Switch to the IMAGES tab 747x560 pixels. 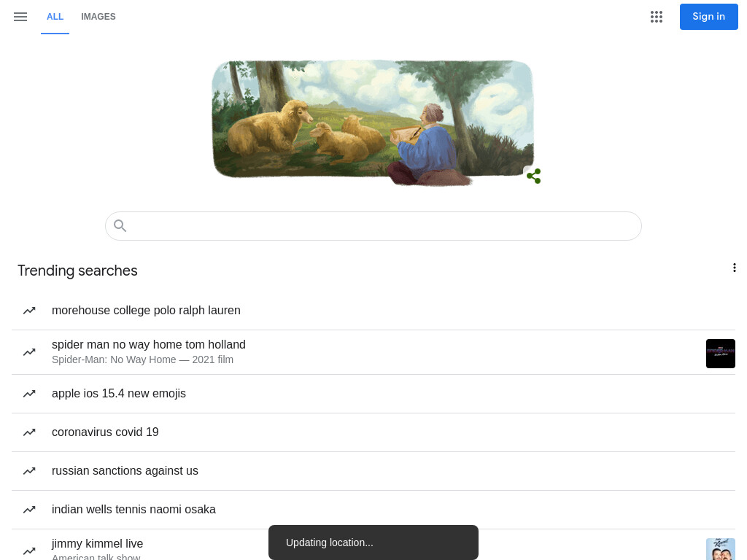pyautogui.click(x=98, y=17)
